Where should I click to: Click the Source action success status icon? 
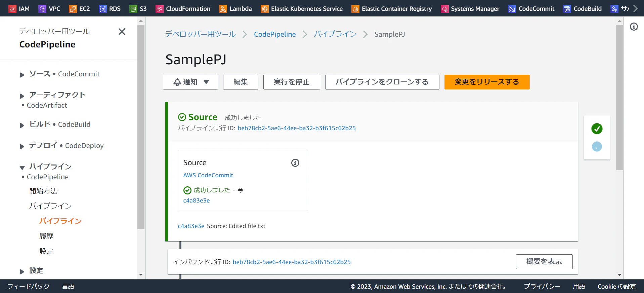point(187,190)
